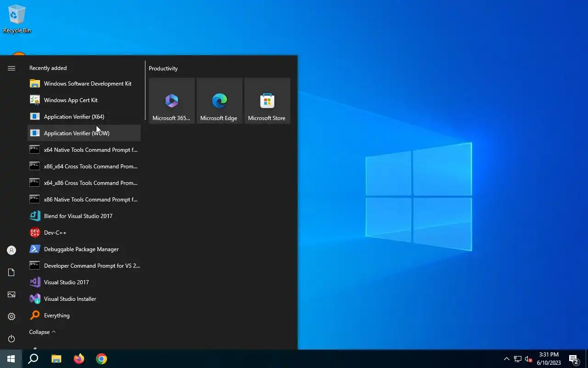588x368 pixels.
Task: Click the Windows Start button
Action: (11, 359)
